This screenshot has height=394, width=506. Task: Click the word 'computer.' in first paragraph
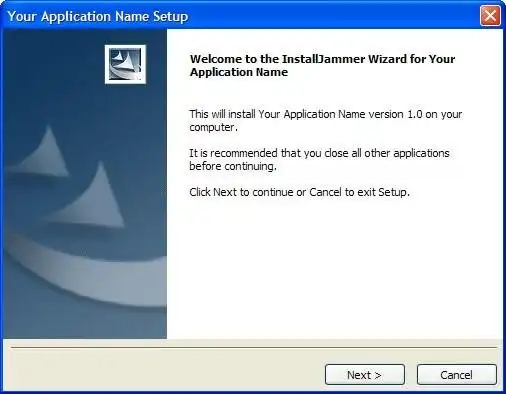(x=213, y=127)
